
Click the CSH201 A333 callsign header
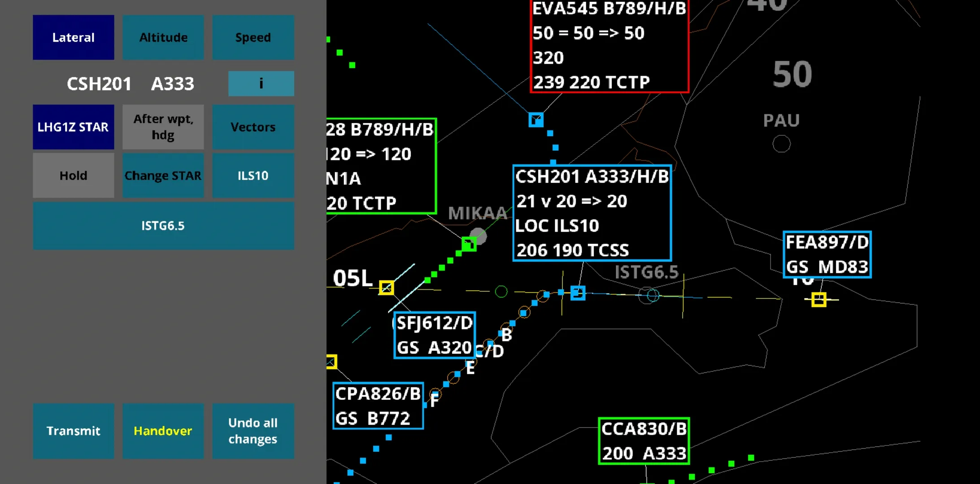pyautogui.click(x=131, y=83)
